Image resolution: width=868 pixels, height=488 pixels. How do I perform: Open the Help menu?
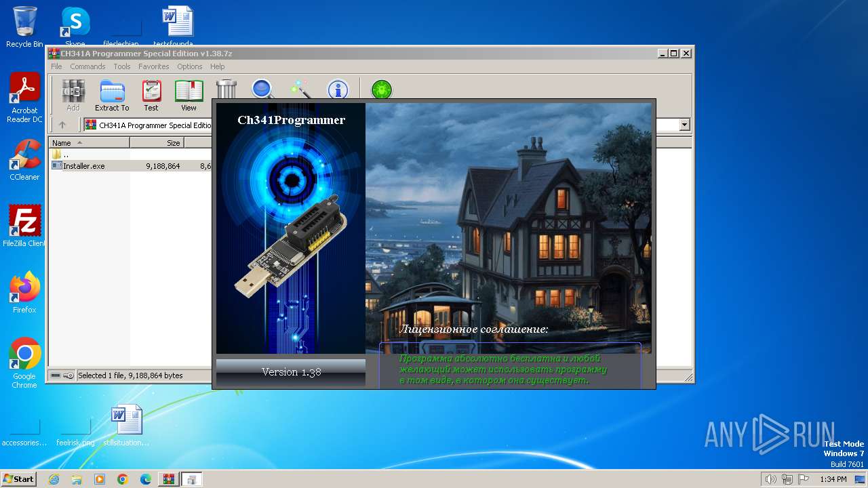point(217,66)
